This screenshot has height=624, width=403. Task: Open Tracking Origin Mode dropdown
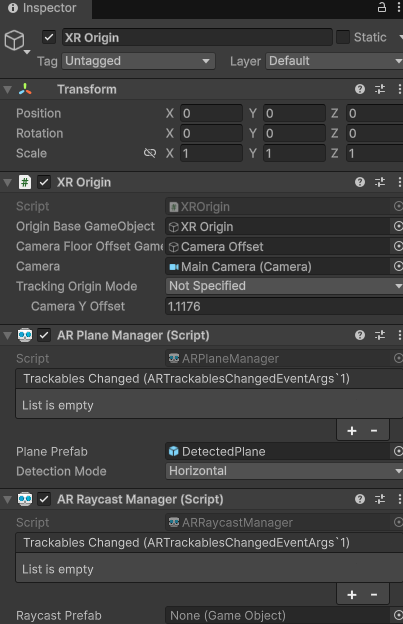pyautogui.click(x=284, y=286)
